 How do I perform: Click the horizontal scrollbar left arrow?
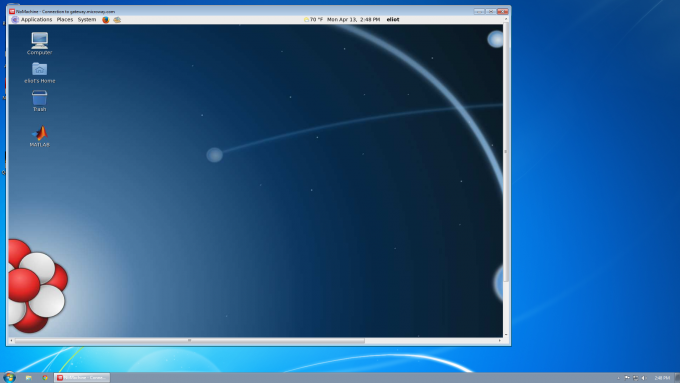(x=11, y=340)
